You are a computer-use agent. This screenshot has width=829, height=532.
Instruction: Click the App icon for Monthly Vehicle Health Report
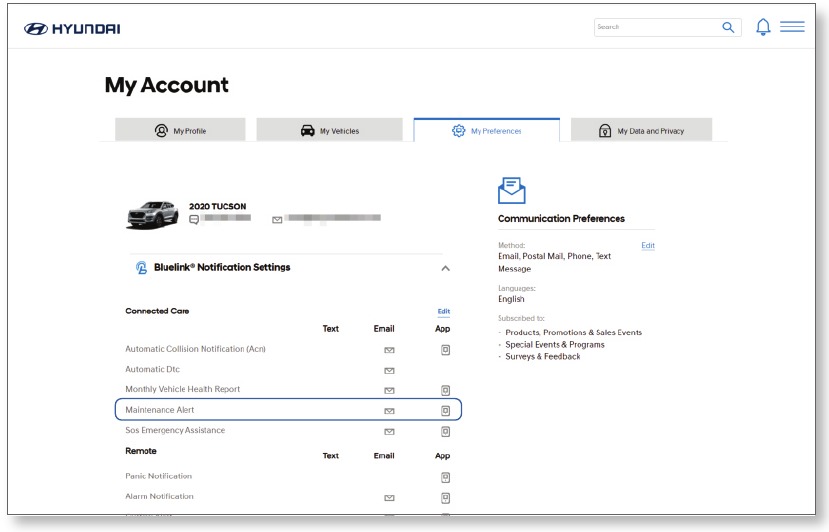click(446, 390)
